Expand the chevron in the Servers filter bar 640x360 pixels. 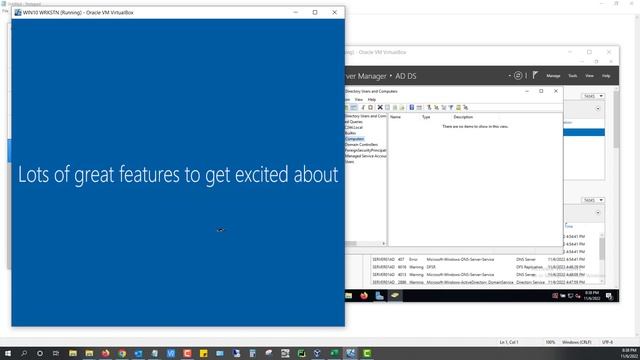coord(598,109)
